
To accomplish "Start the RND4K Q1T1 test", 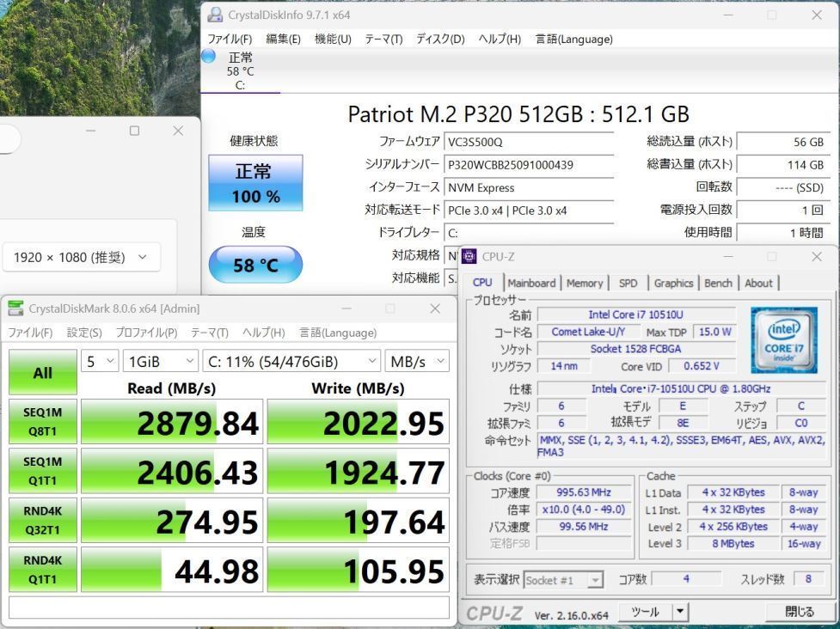I will click(x=42, y=569).
